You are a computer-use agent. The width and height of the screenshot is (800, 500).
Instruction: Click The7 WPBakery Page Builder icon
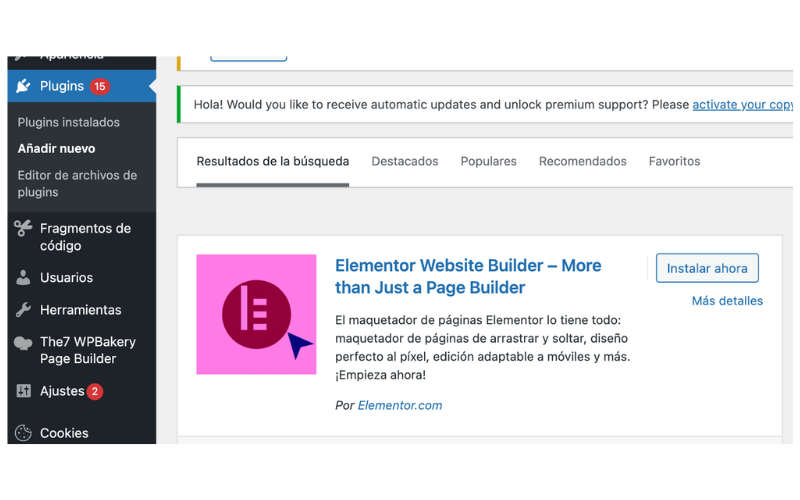click(x=23, y=343)
